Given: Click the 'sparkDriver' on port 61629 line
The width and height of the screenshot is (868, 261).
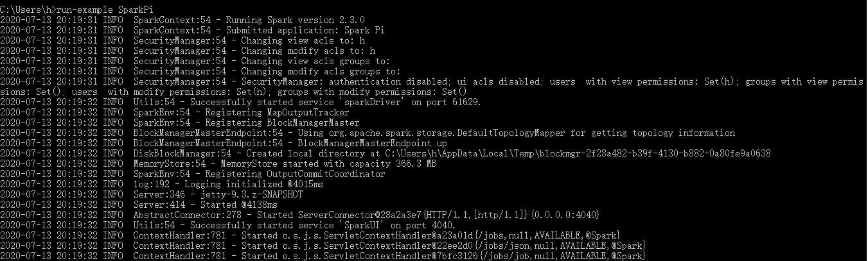Looking at the screenshot, I should coord(240,102).
